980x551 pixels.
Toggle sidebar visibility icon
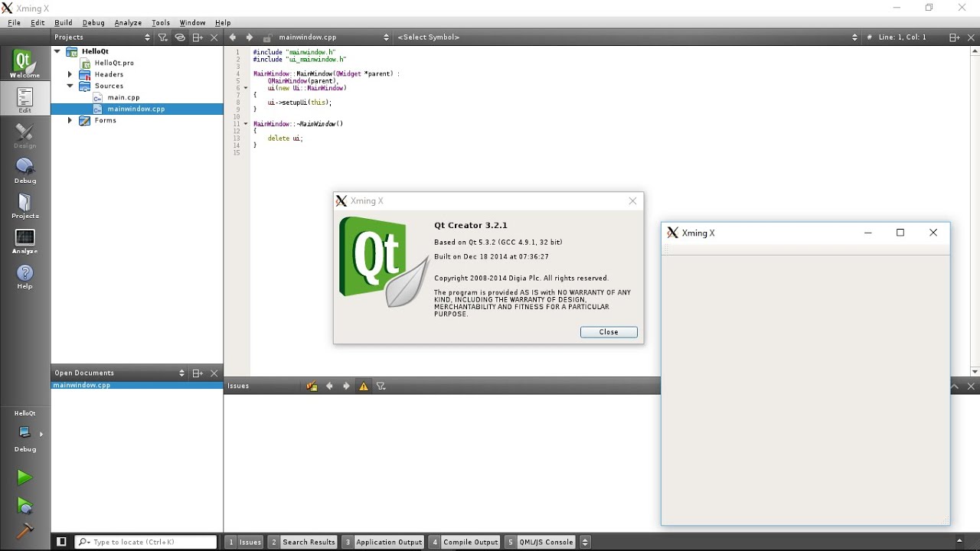[x=61, y=542]
